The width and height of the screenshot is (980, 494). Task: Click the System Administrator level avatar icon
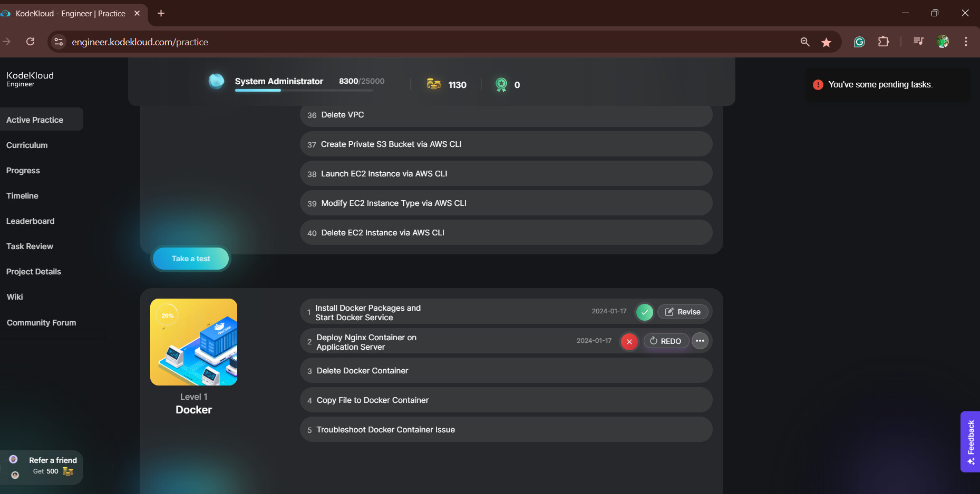point(216,81)
